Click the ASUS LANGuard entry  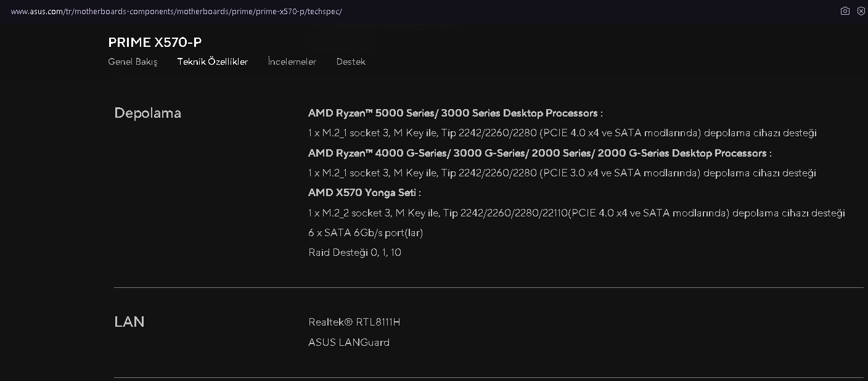[349, 342]
